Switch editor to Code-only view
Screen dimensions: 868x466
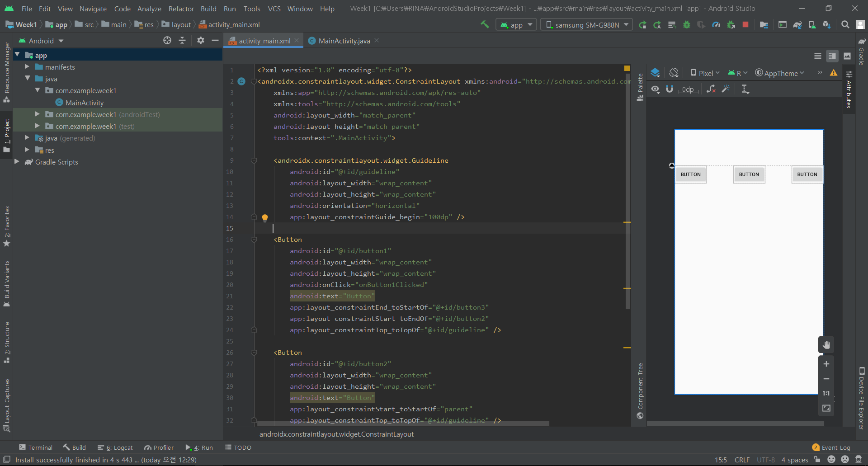(818, 56)
